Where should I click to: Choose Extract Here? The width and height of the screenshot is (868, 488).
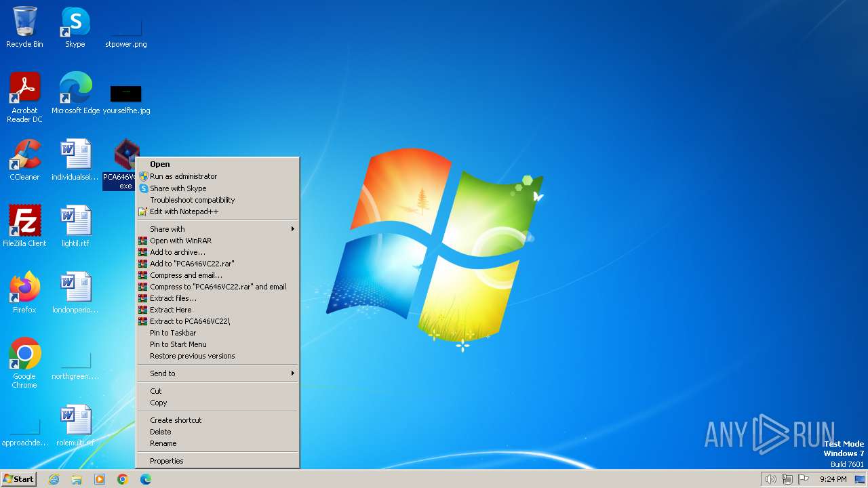(217, 310)
